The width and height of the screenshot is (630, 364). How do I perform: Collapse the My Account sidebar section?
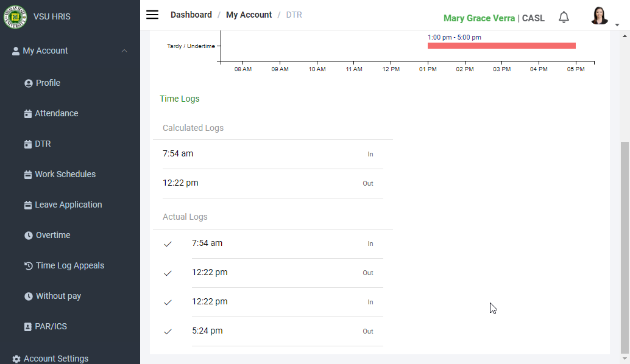[124, 51]
